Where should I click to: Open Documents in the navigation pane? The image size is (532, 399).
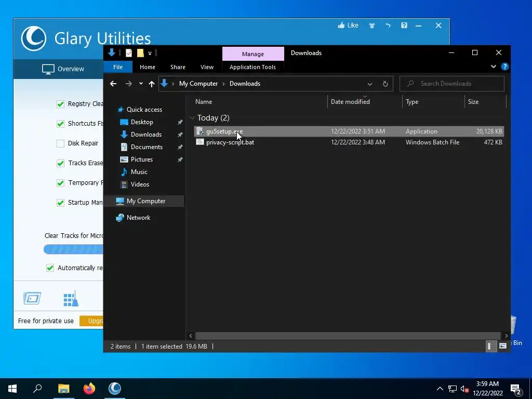(147, 147)
